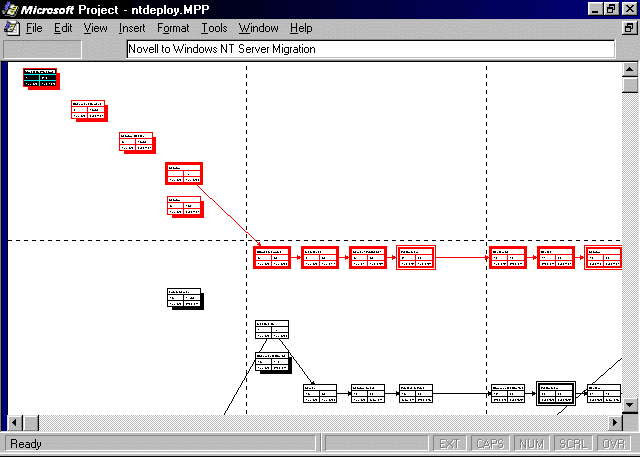This screenshot has height=460, width=640.
Task: Open the Window menu
Action: [x=258, y=28]
